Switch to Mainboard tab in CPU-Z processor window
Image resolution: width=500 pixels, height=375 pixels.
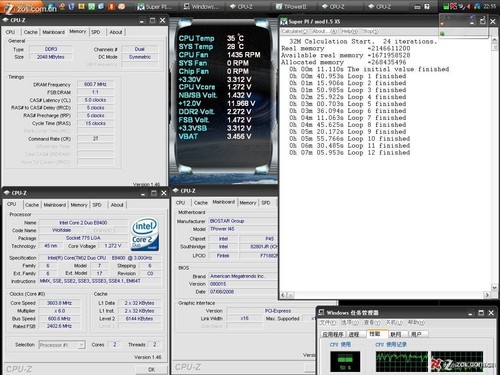tap(55, 205)
